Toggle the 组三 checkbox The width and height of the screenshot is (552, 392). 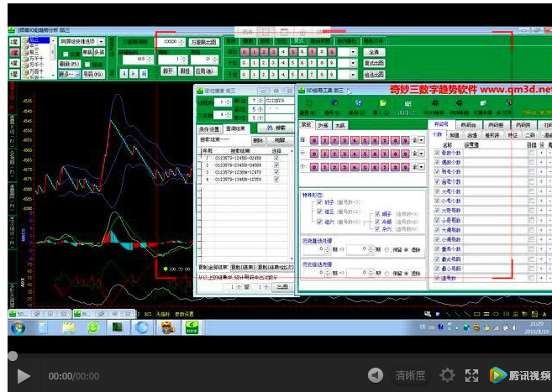coord(319,213)
